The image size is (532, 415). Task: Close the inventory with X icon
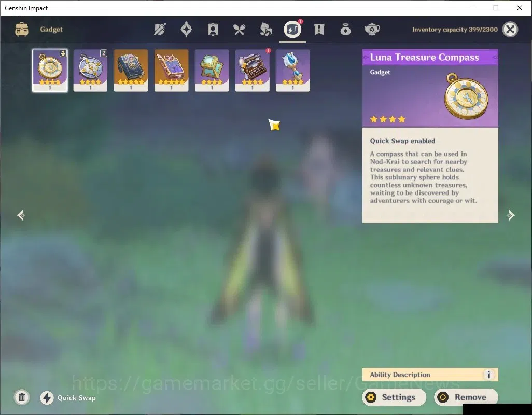tap(510, 30)
